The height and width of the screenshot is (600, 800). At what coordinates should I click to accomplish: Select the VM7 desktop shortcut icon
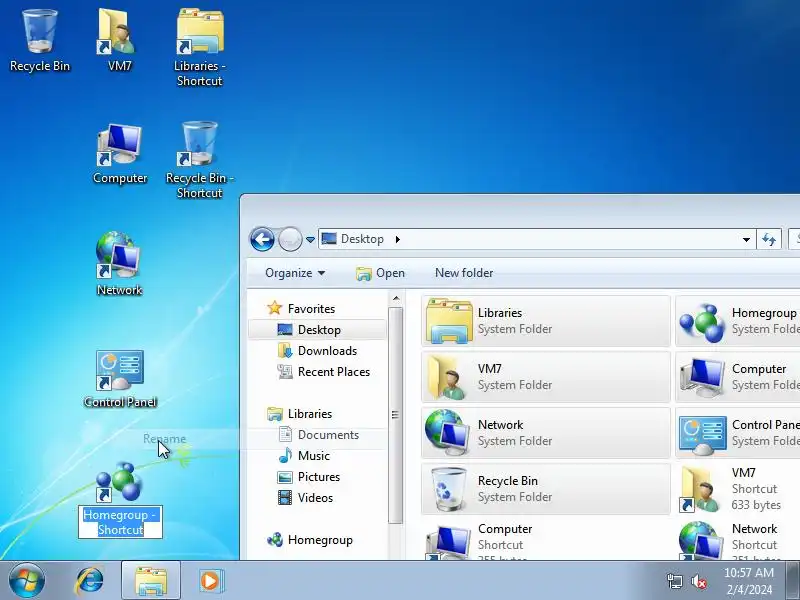pyautogui.click(x=119, y=41)
